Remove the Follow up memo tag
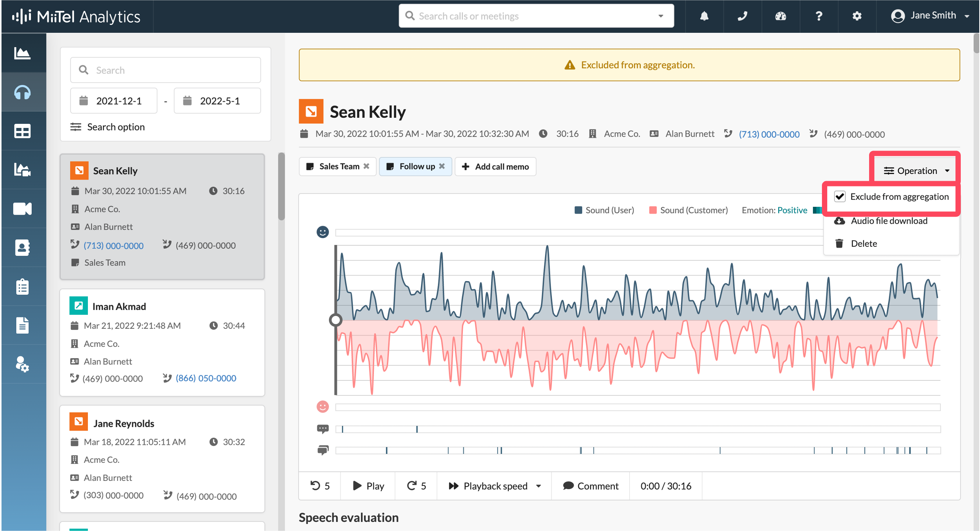The height and width of the screenshot is (531, 980). (442, 166)
